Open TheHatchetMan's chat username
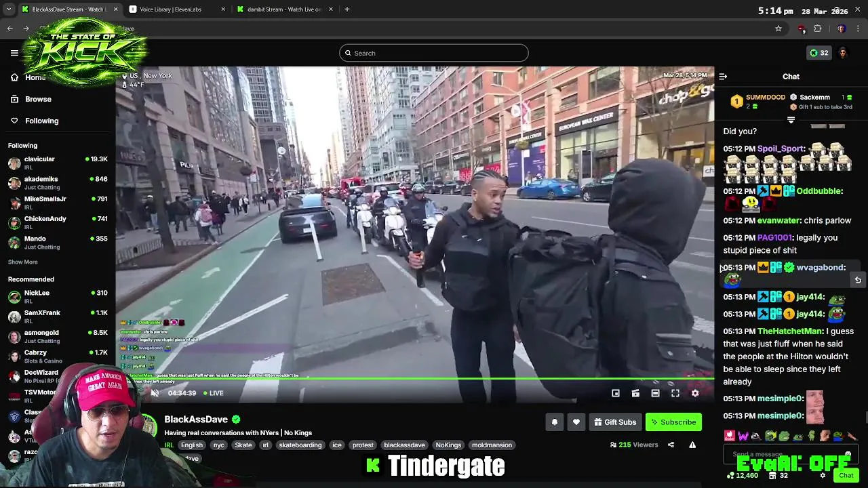Screen dimensions: 868x488 coord(790,331)
